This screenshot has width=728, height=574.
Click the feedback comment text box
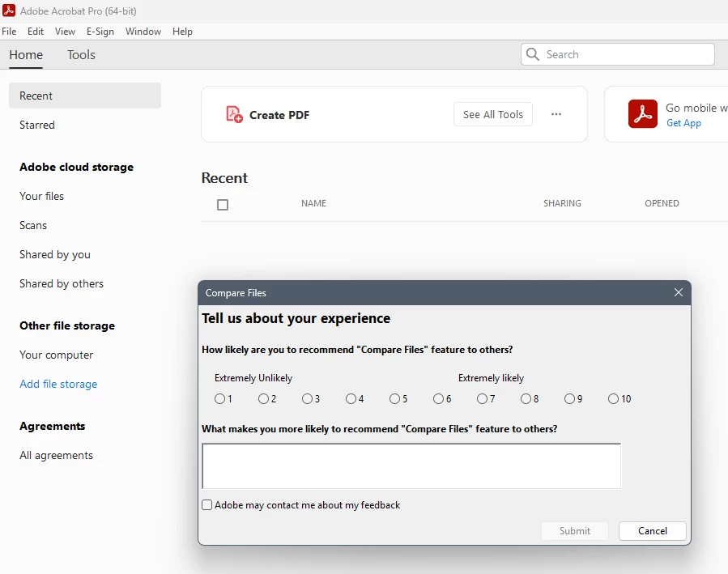[x=411, y=466]
